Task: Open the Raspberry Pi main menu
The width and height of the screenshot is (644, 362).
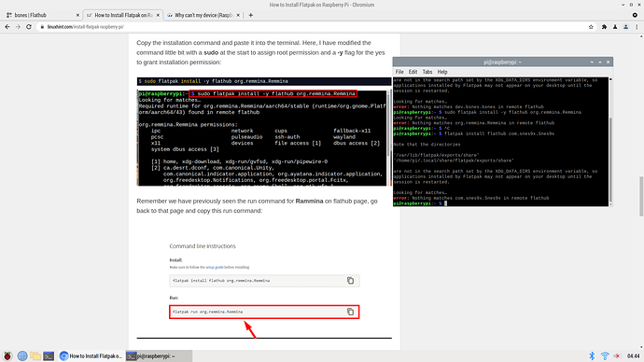Action: (7, 355)
